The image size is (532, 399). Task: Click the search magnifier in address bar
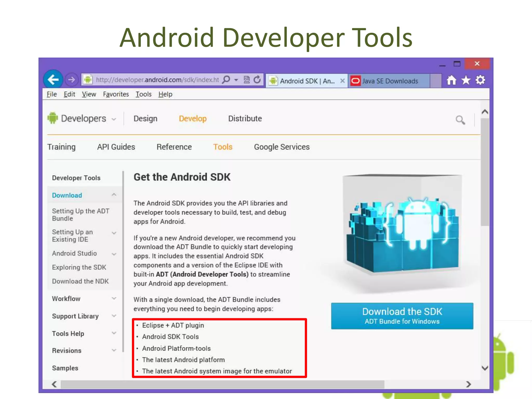(226, 79)
